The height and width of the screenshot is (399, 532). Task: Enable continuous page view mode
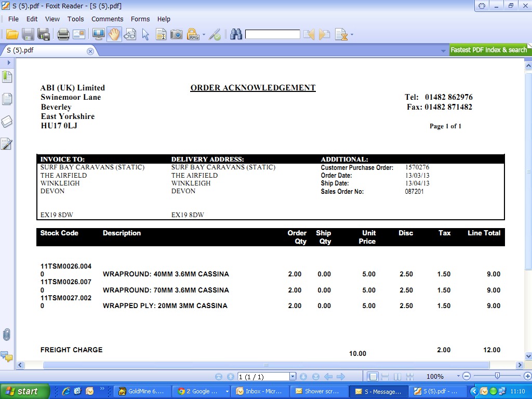pos(385,377)
